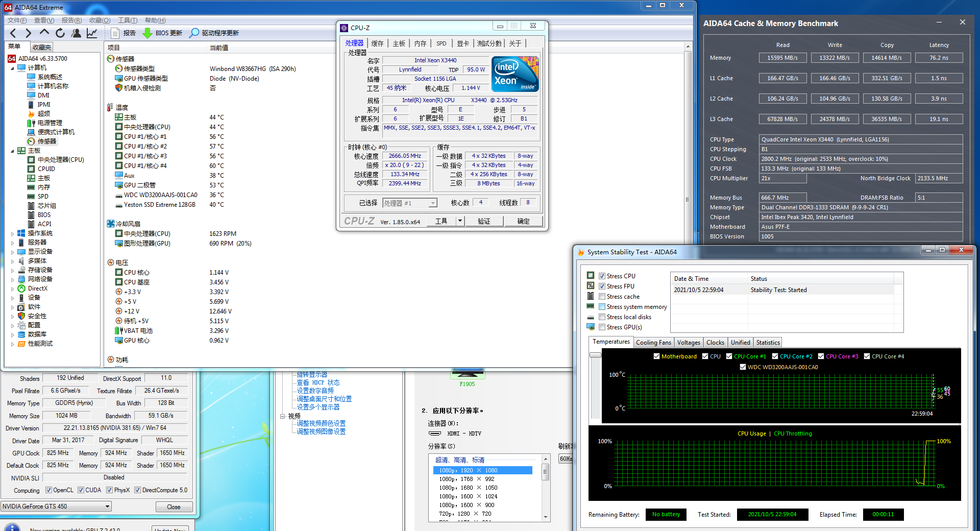The height and width of the screenshot is (531, 980).
Task: Collapse the 视频 node in NVIDIA panel
Action: [282, 416]
